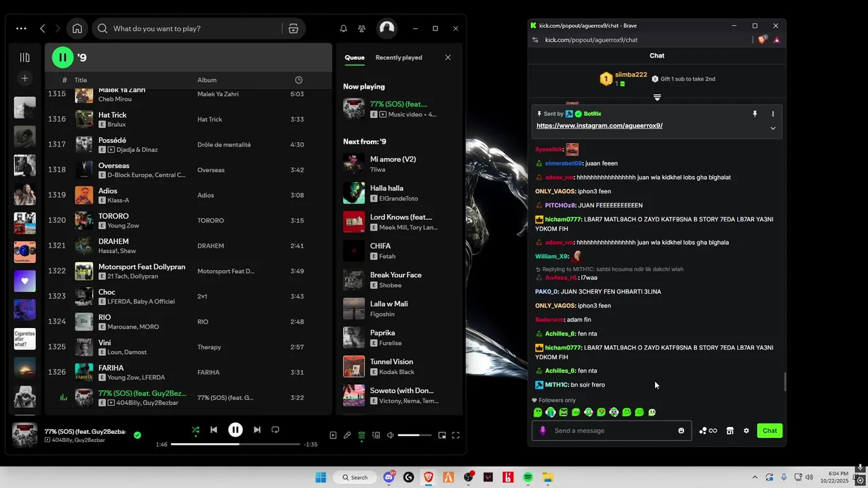Insert the first green emote in quick bar
The image size is (868, 488).
(x=538, y=412)
